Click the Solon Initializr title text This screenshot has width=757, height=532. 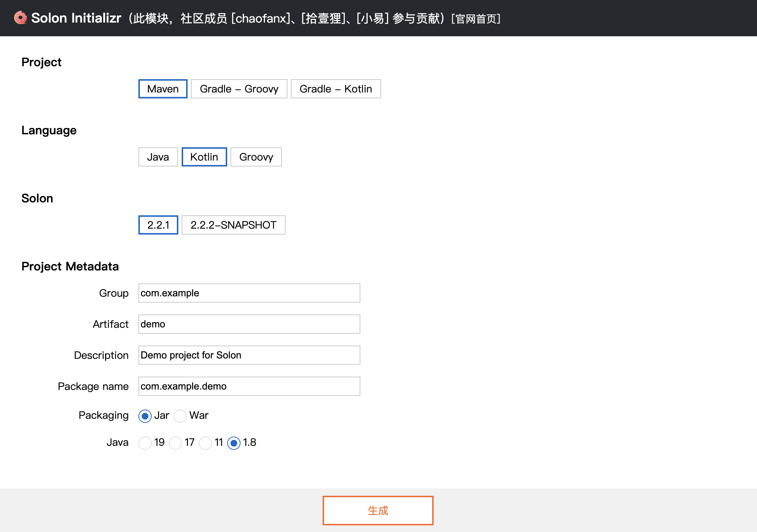point(76,18)
